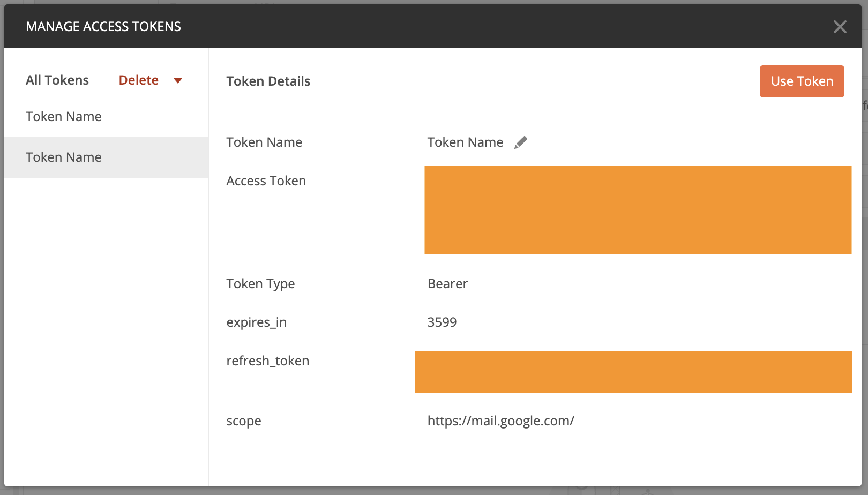The height and width of the screenshot is (495, 868).
Task: Click the scope URL https://mail.google.com/
Action: pyautogui.click(x=500, y=421)
